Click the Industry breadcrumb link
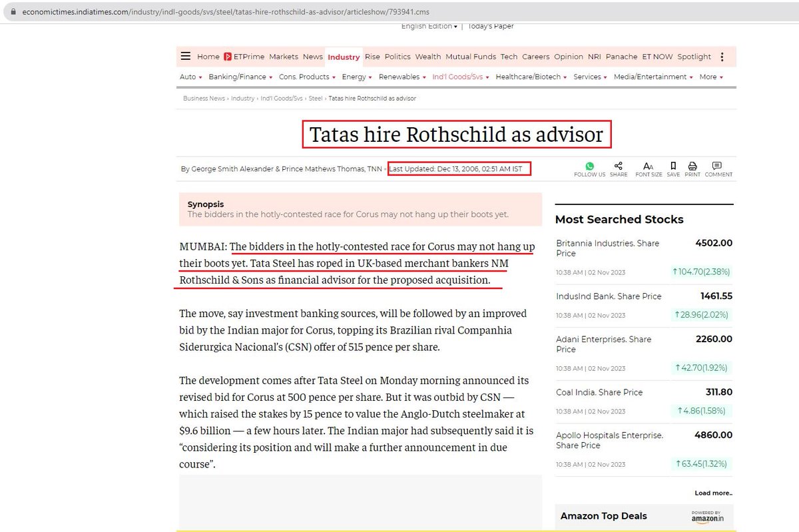 (x=243, y=99)
